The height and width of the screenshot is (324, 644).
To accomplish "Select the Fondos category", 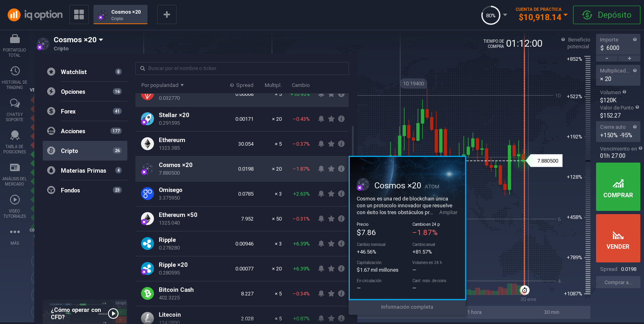I will [x=85, y=190].
